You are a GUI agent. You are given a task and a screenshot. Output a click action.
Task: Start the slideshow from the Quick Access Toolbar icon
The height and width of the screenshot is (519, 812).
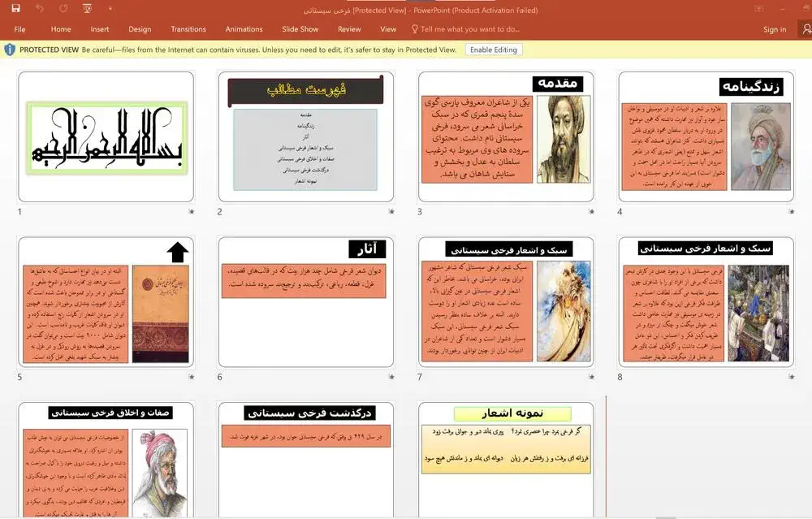[86, 7]
